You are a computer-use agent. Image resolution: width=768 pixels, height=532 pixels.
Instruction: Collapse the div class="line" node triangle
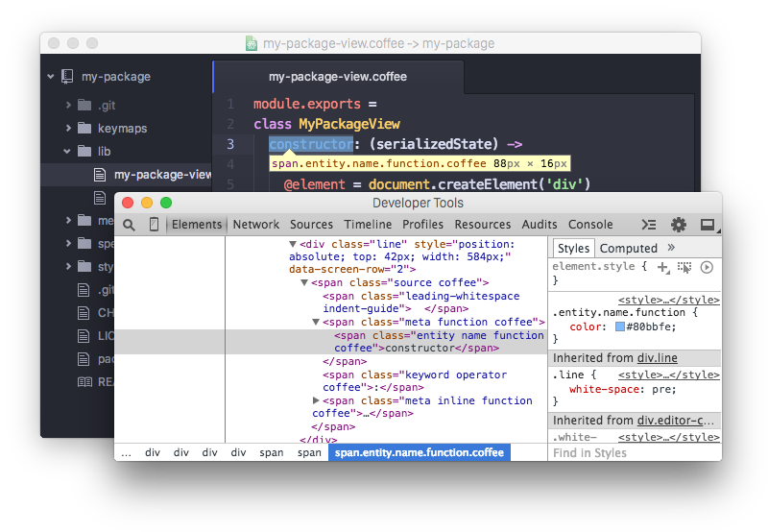293,244
